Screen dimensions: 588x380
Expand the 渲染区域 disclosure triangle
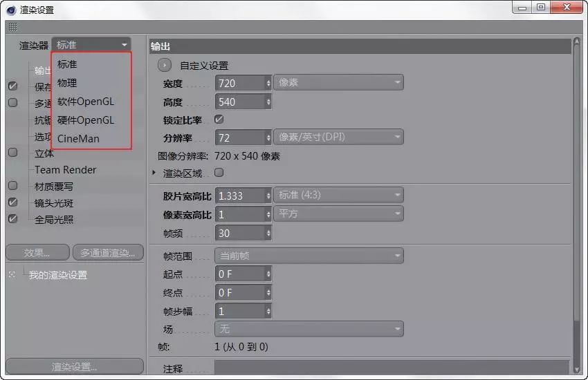(x=154, y=173)
